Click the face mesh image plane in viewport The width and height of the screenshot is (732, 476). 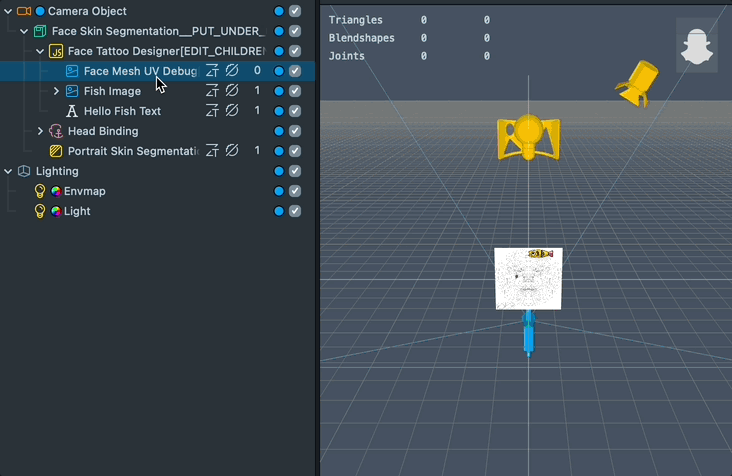click(528, 285)
